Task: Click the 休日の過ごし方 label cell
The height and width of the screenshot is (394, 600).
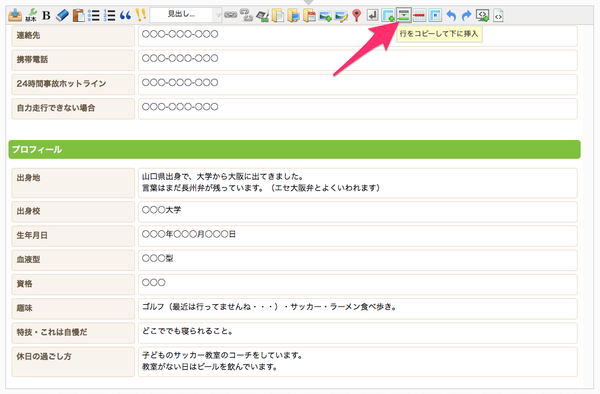Action: click(x=73, y=361)
